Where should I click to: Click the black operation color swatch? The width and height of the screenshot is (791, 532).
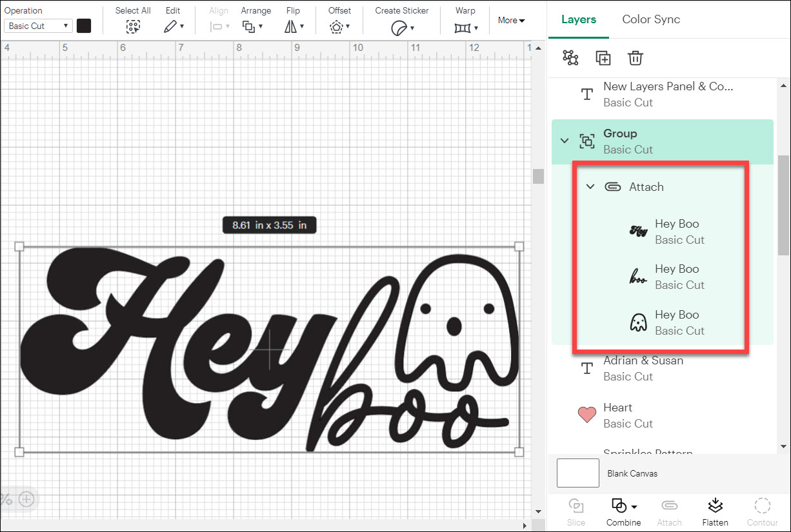pyautogui.click(x=84, y=26)
